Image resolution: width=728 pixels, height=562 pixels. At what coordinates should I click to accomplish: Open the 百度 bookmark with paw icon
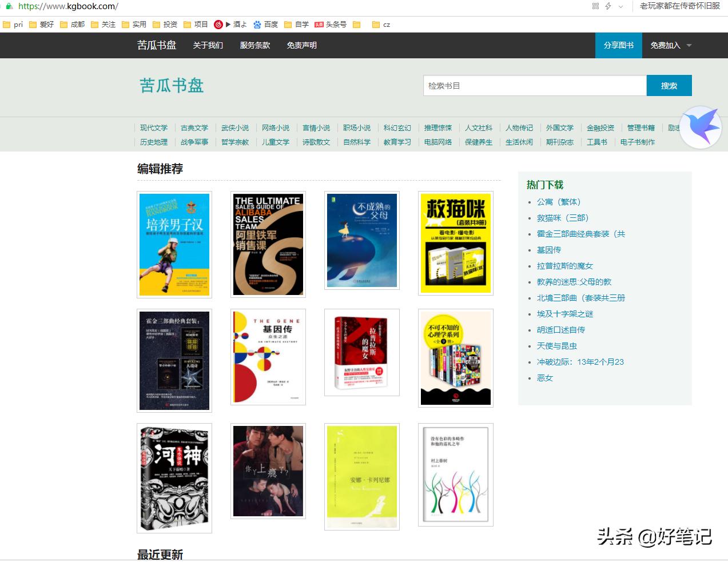[265, 25]
